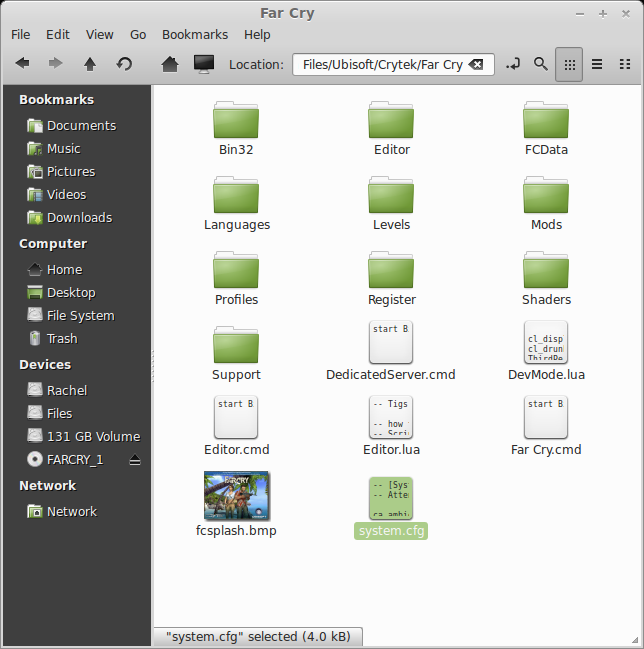Collapse the Computer section header

53,244
